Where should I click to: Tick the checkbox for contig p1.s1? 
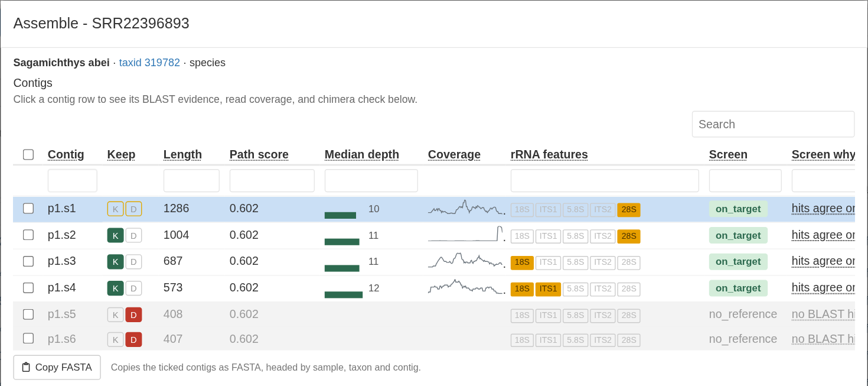[28, 209]
